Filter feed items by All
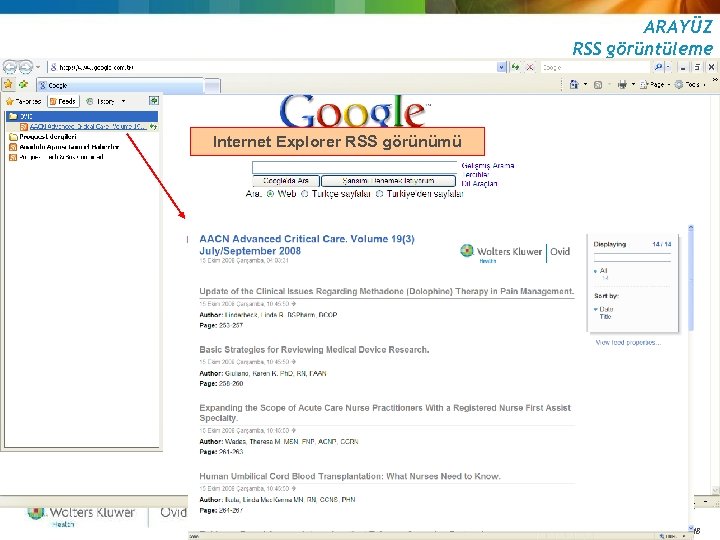The image size is (720, 540). click(x=603, y=270)
